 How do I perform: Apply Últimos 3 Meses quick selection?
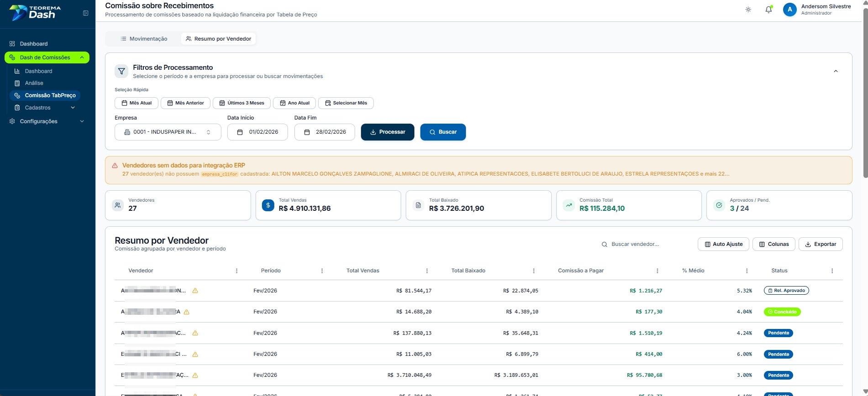[x=242, y=103]
